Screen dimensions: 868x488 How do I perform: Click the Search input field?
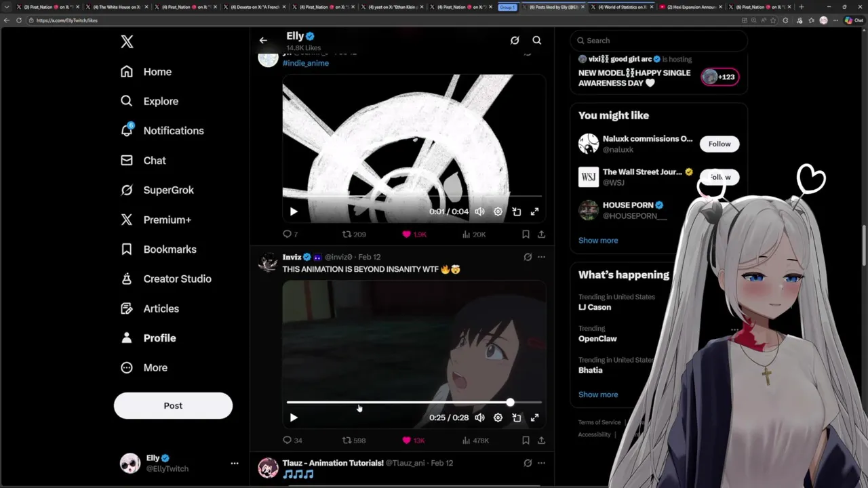tap(658, 41)
